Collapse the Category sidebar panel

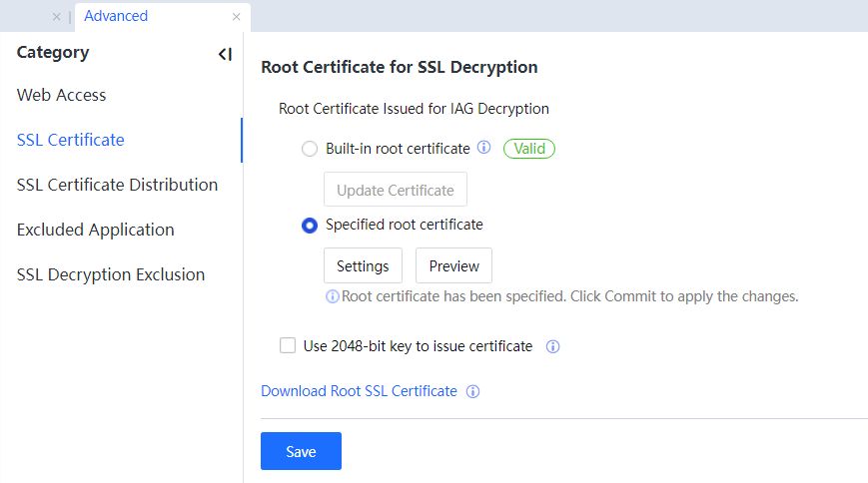point(225,54)
